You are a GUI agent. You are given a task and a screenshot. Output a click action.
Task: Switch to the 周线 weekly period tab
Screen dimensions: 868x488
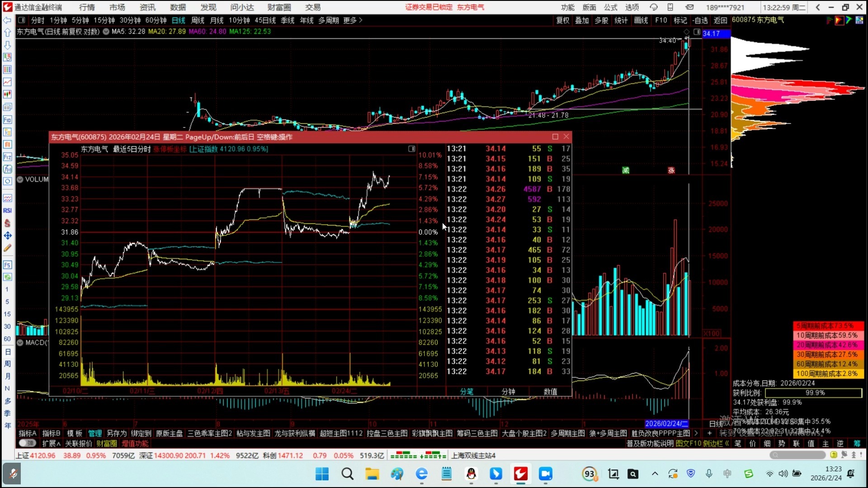click(198, 20)
